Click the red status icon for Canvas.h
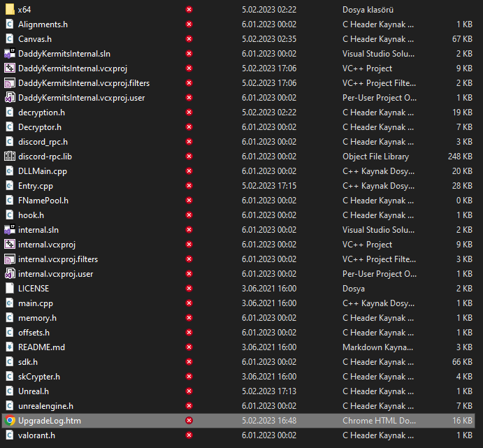483x448 pixels. click(x=189, y=39)
